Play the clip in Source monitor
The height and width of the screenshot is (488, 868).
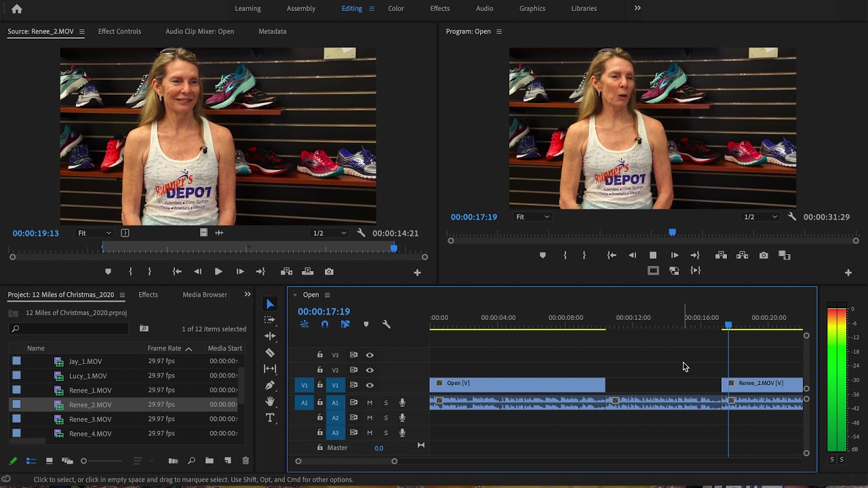point(218,272)
